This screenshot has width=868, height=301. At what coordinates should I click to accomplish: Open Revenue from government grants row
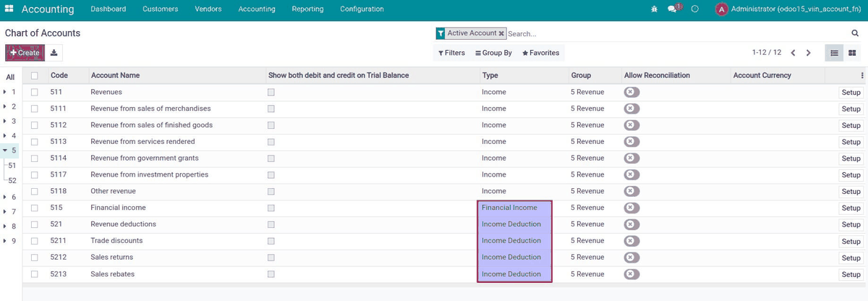445,158
